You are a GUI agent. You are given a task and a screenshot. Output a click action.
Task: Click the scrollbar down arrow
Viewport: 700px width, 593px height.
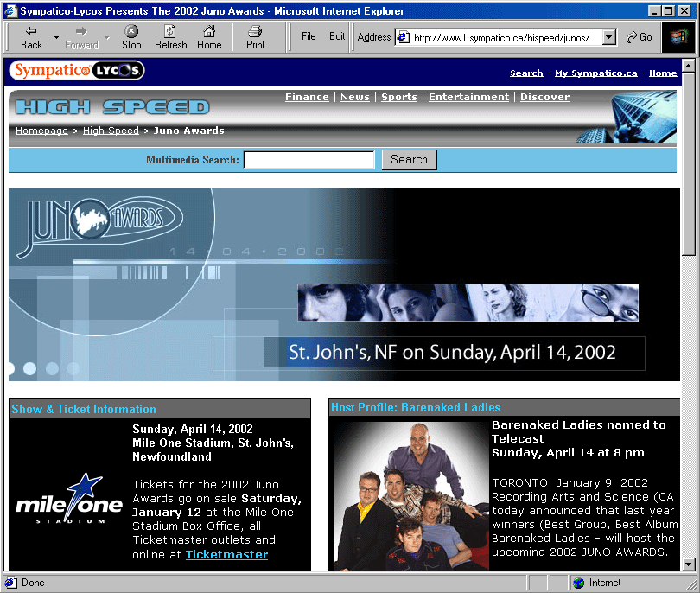[x=688, y=564]
